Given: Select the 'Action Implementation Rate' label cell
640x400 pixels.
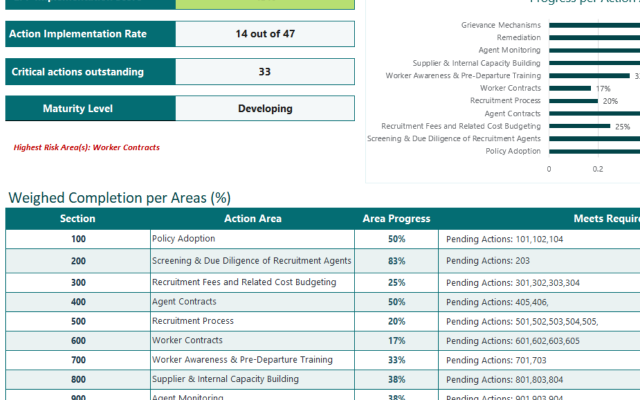Looking at the screenshot, I should 90,34.
